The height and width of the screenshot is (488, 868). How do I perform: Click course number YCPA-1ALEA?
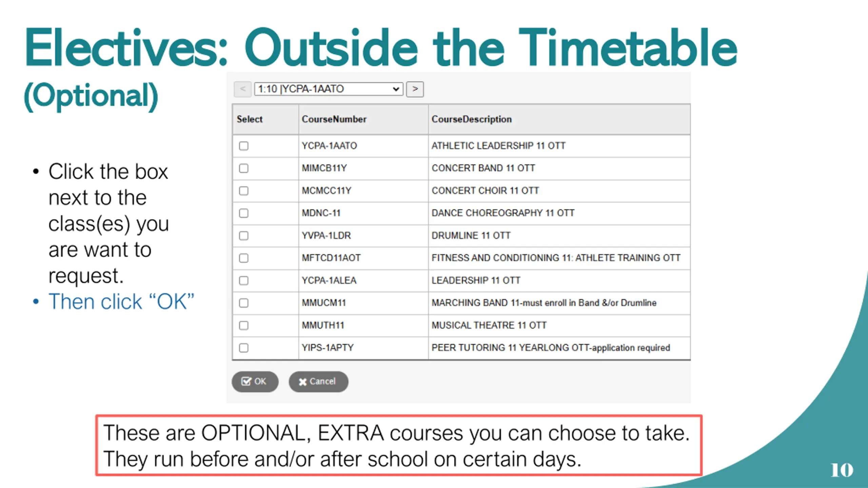[x=329, y=281]
